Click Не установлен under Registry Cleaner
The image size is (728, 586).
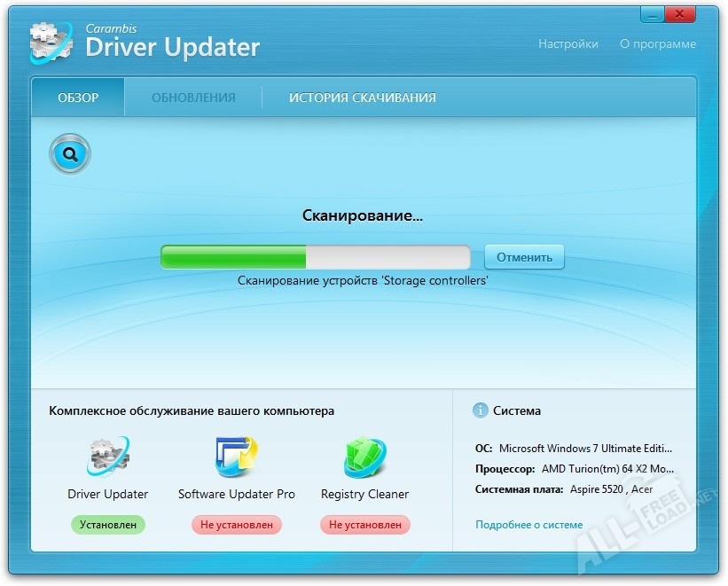[x=364, y=525]
